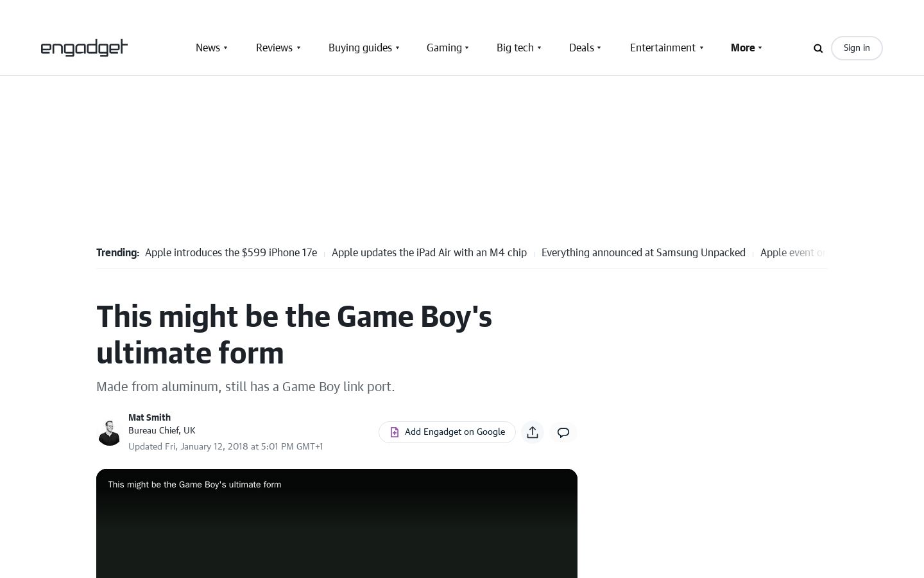The width and height of the screenshot is (924, 578).
Task: Open the Deals navigation item
Action: point(581,48)
